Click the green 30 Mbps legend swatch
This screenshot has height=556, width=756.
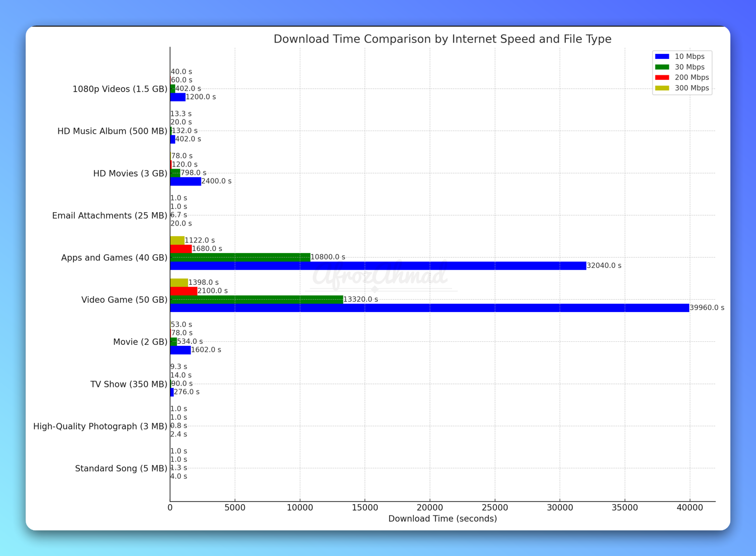(x=662, y=67)
